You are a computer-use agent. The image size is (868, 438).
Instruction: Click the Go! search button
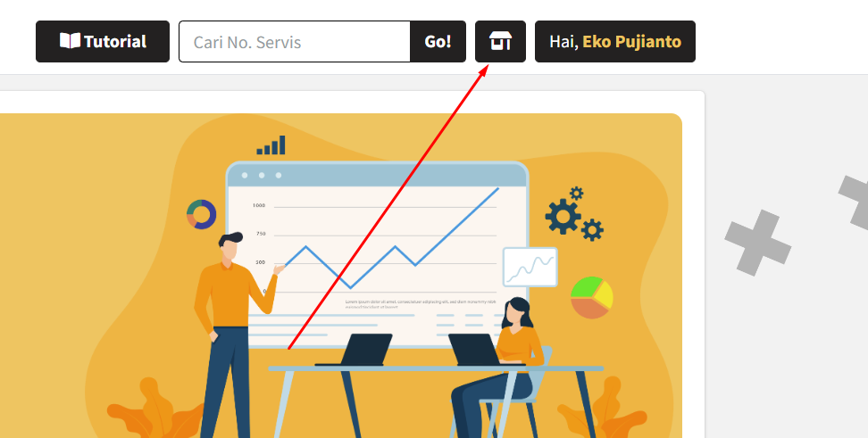point(438,41)
